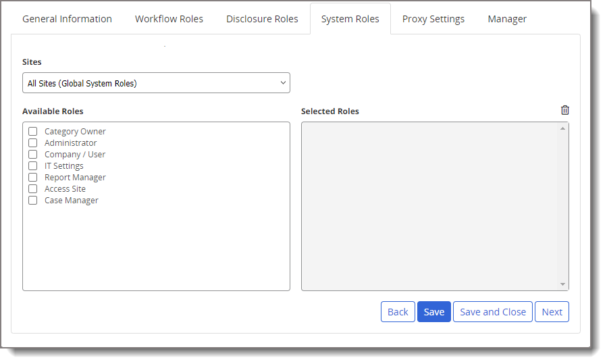The height and width of the screenshot is (364, 607).
Task: Check the Access Site role
Action: coord(32,189)
